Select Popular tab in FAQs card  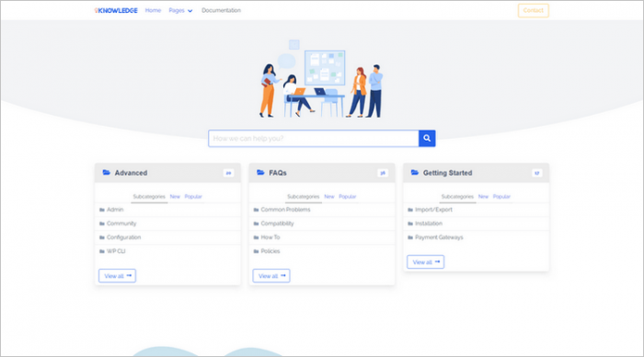348,197
